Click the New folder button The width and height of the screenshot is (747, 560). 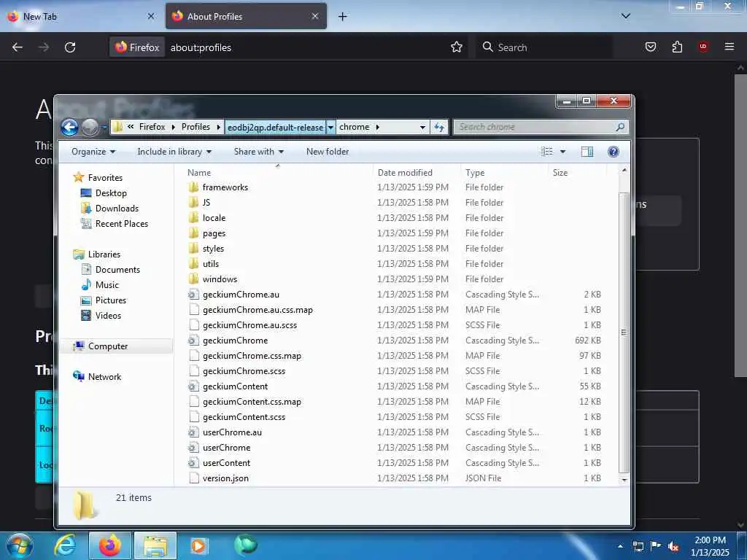click(x=328, y=152)
